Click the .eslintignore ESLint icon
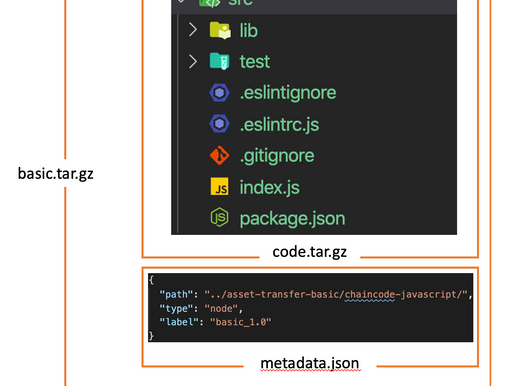514x386 pixels. pos(219,93)
